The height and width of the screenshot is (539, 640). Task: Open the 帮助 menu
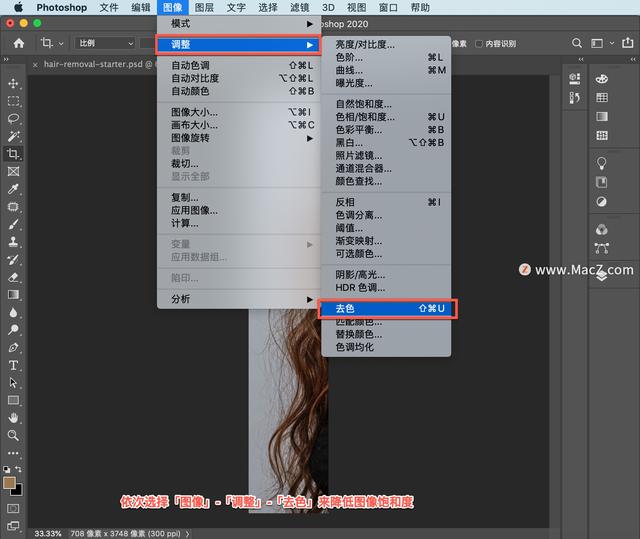pyautogui.click(x=420, y=7)
